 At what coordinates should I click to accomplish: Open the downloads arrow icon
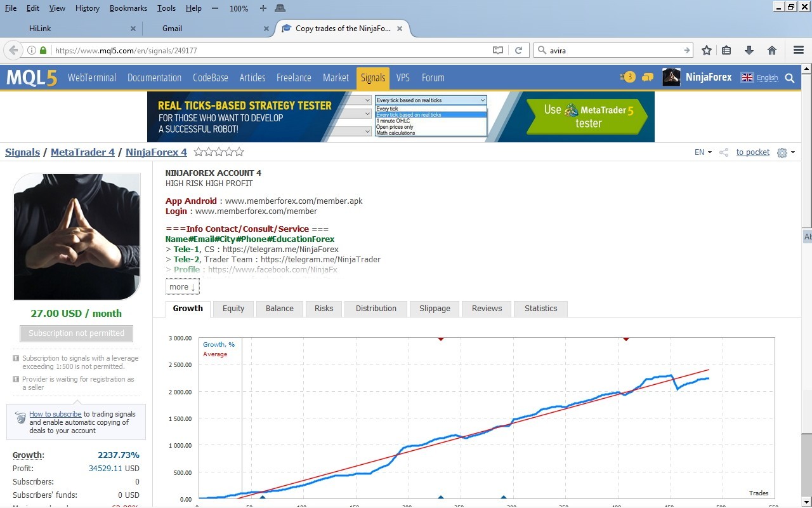click(x=749, y=50)
